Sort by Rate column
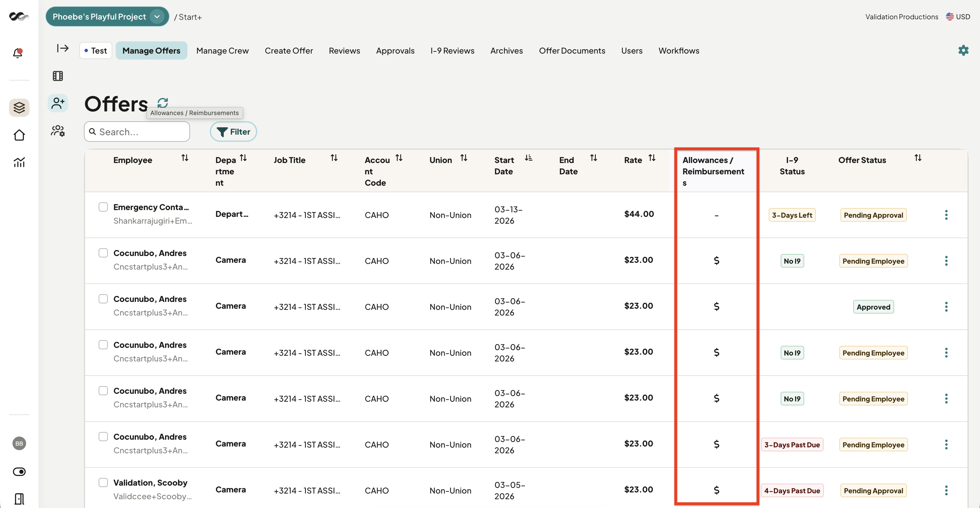Screen dimensions: 980x508 (x=652, y=158)
